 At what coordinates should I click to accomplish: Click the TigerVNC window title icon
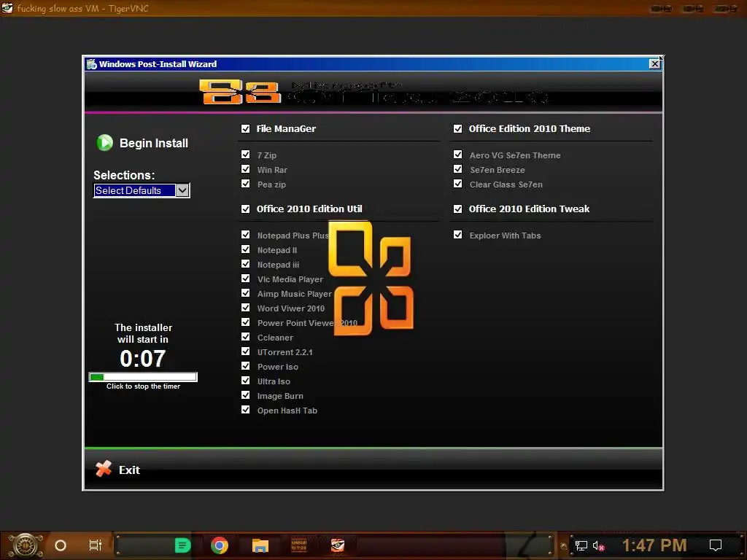click(7, 7)
